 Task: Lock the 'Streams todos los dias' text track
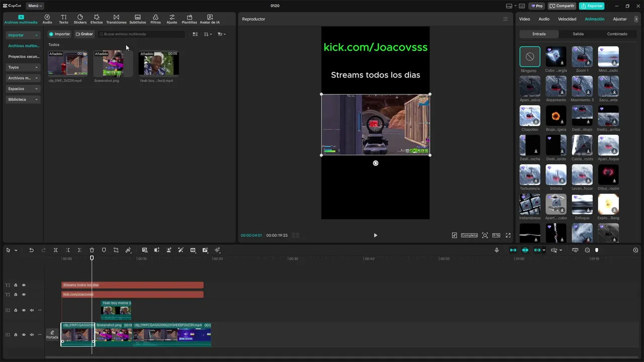coord(16,285)
